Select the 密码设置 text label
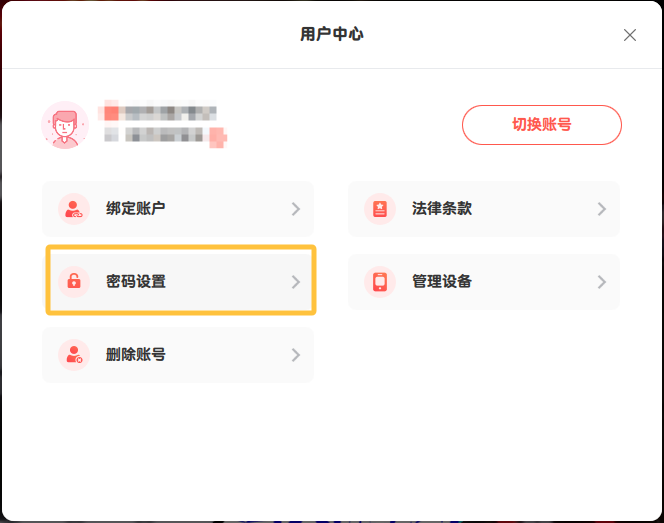Image resolution: width=664 pixels, height=523 pixels. tap(136, 282)
